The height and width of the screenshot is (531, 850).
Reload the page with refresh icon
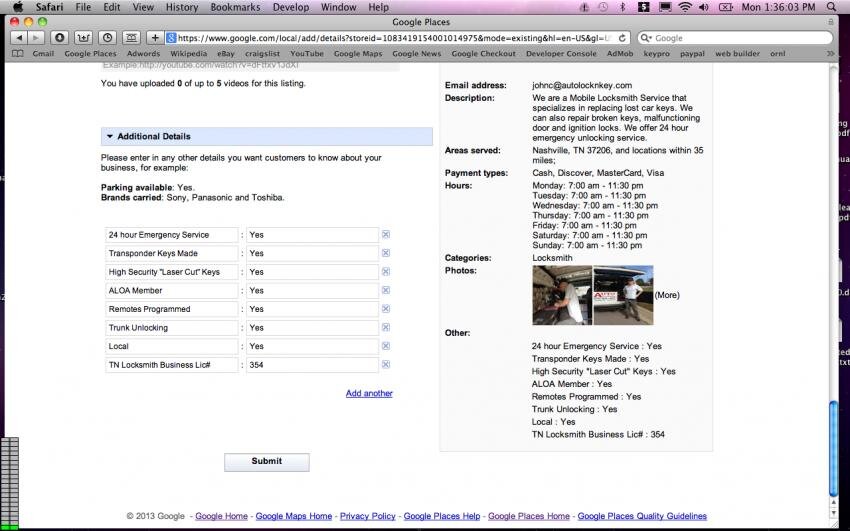coord(622,38)
